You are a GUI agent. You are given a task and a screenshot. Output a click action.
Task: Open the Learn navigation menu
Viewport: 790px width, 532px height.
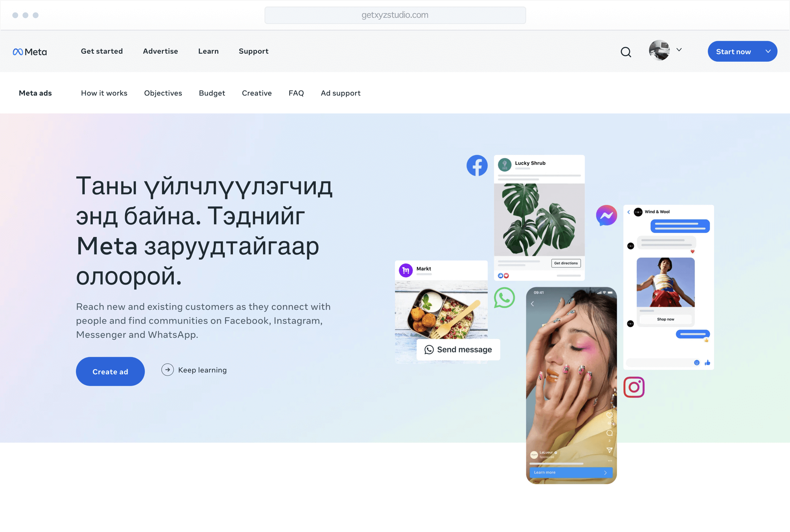[x=208, y=51]
